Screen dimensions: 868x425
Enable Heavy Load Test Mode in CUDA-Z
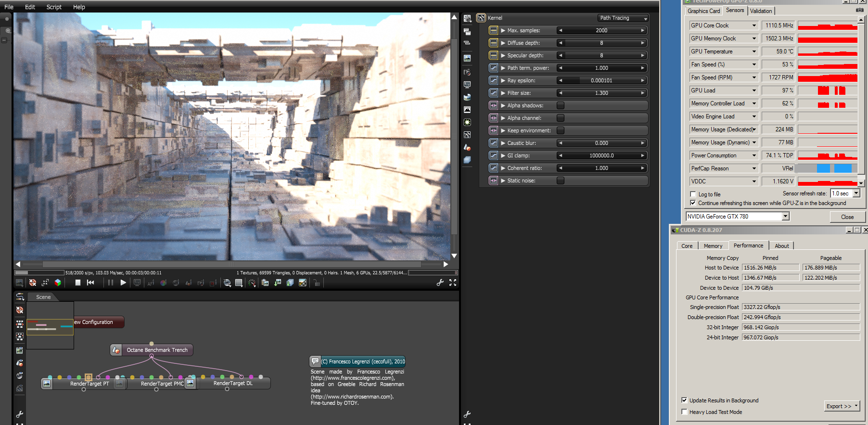point(684,412)
